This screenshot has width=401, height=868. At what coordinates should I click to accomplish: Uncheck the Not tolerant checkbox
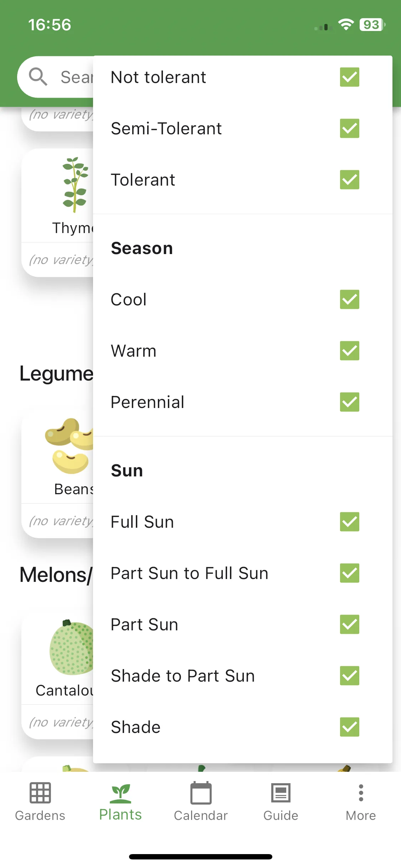click(349, 77)
